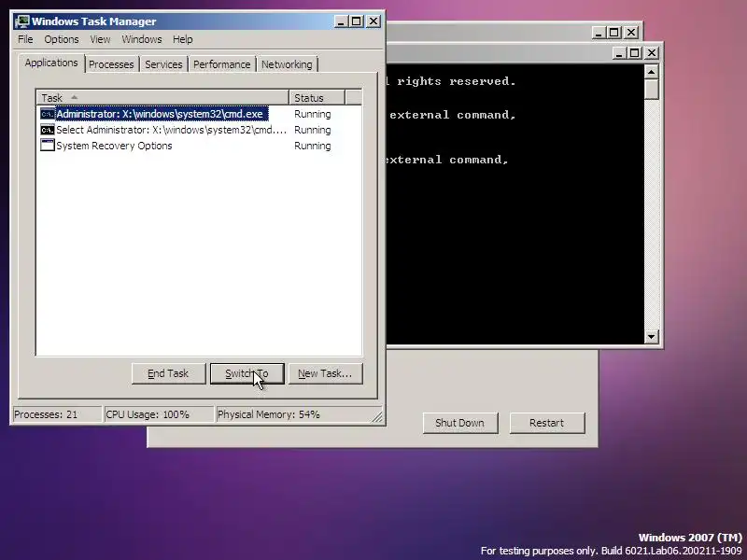Open the Options menu
747x560 pixels.
point(62,39)
